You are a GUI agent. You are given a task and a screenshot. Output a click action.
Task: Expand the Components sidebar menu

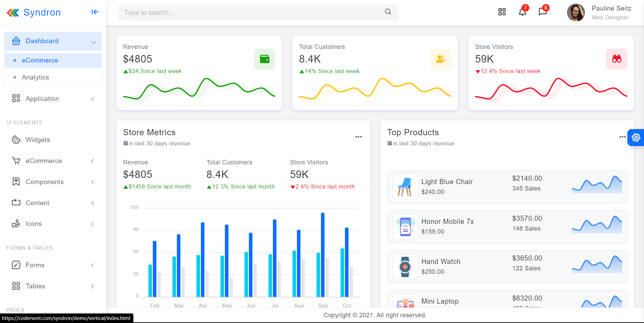pos(53,182)
